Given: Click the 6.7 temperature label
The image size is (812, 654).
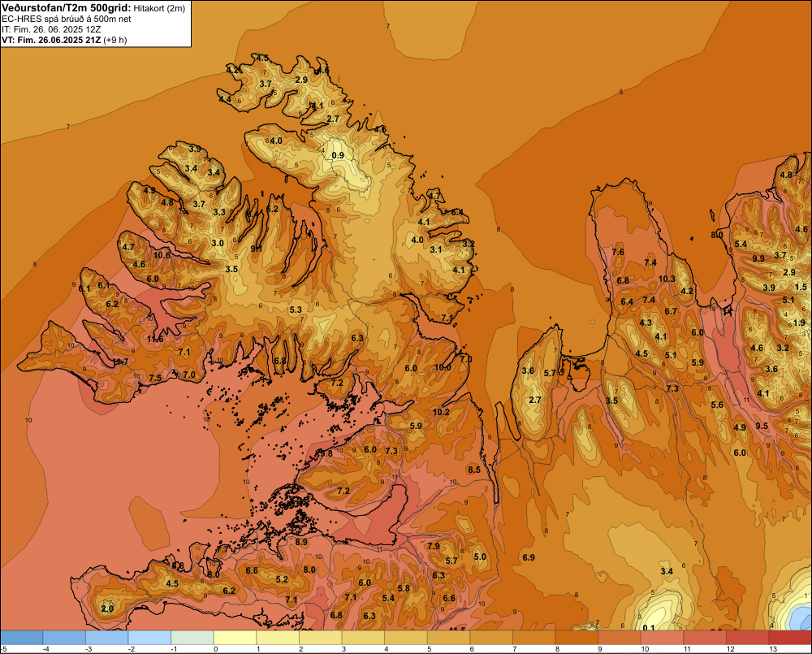Looking at the screenshot, I should (x=671, y=311).
